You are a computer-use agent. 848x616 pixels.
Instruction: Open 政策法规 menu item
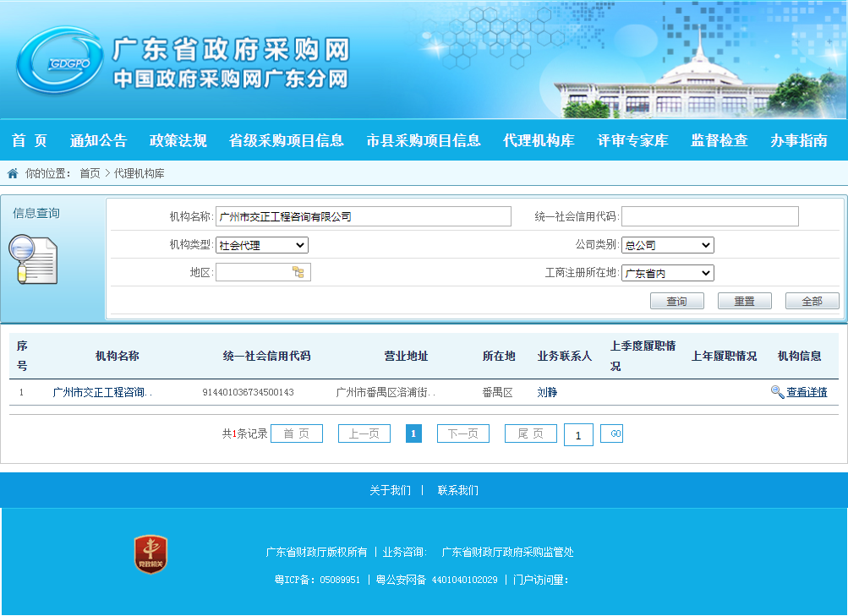(178, 140)
